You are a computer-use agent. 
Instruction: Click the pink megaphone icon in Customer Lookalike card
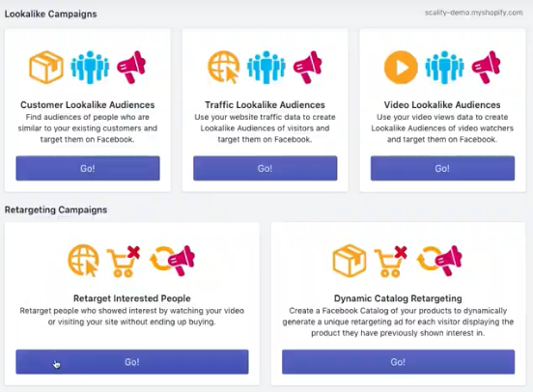[x=131, y=67]
